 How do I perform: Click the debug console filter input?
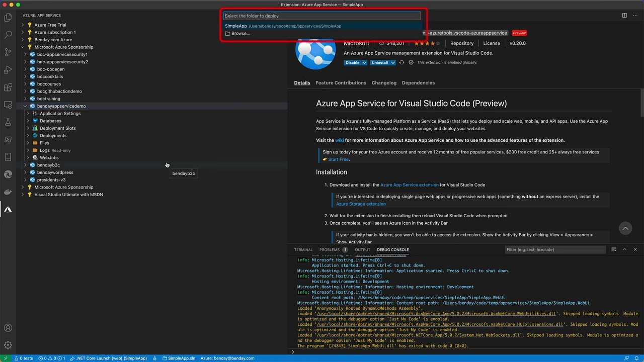[x=555, y=249]
